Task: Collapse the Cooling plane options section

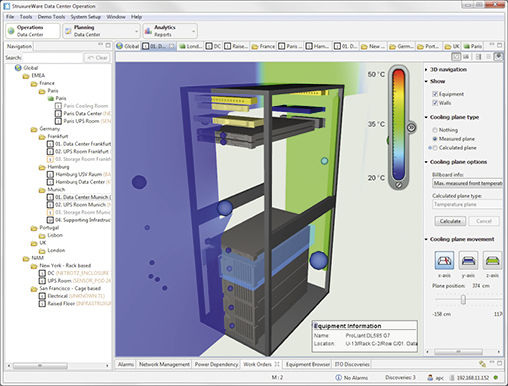Action: (426, 162)
